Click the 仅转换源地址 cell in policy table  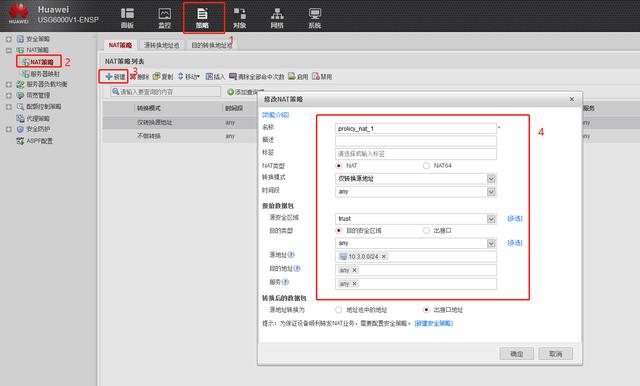click(154, 122)
